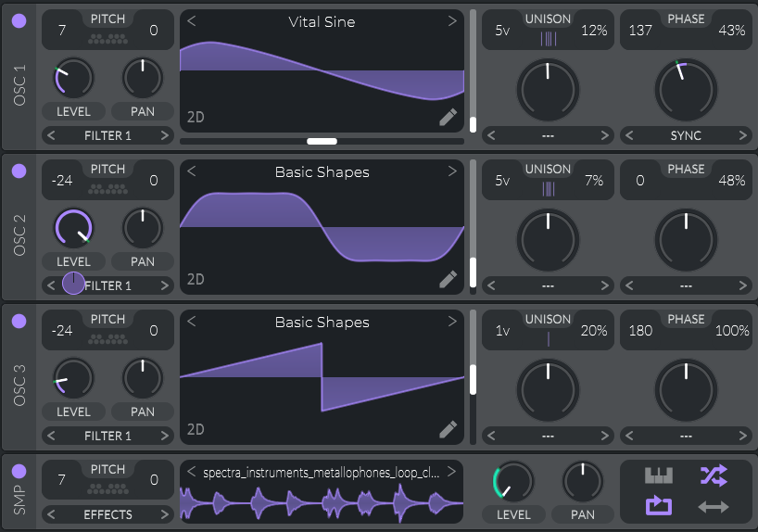The width and height of the screenshot is (758, 532).
Task: Click OSC 2 spectral morph '---' selector
Action: [548, 285]
